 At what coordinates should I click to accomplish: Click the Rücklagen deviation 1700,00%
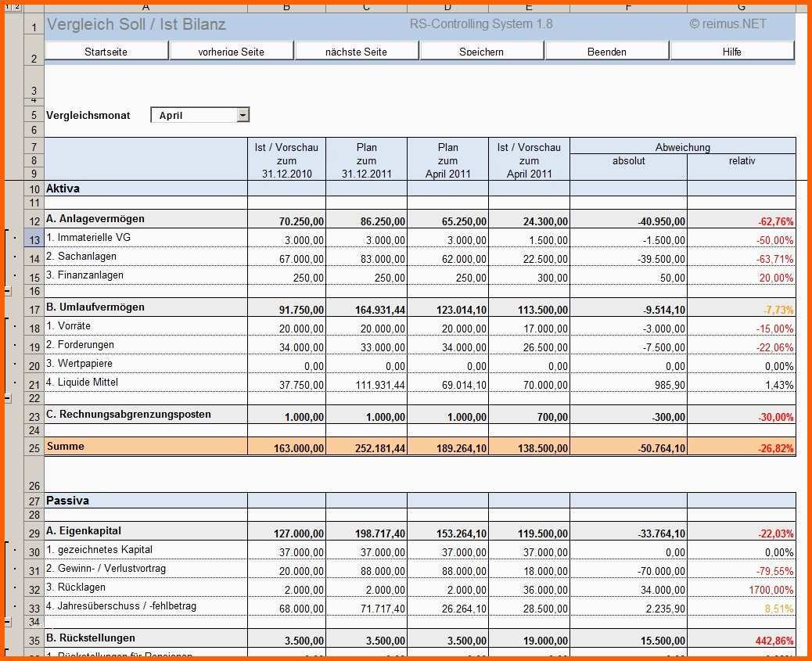(771, 590)
